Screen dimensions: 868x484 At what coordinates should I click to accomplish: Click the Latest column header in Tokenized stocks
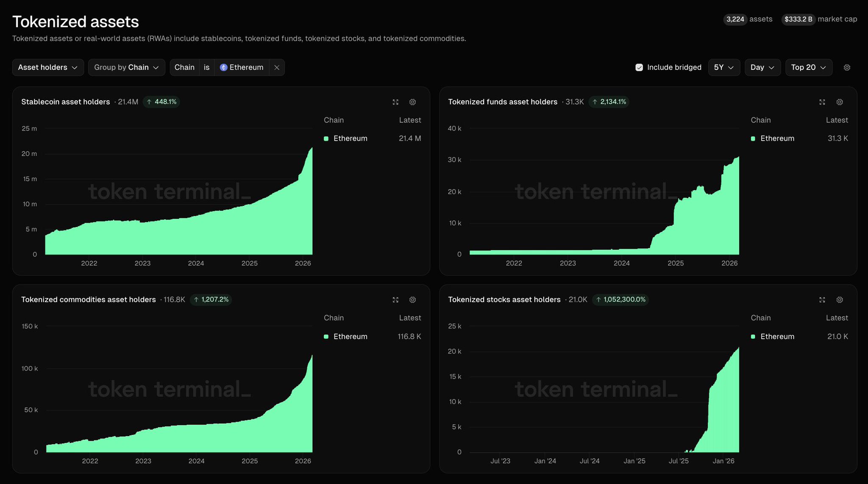click(x=837, y=318)
